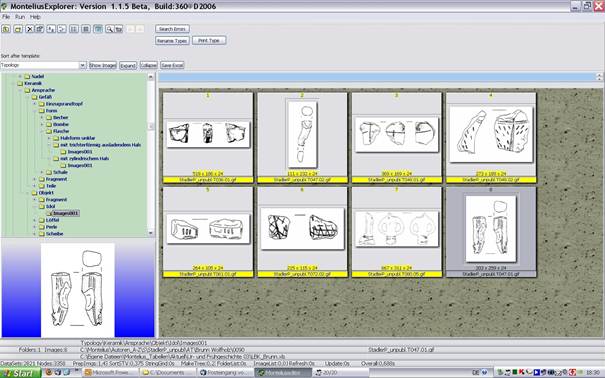The width and height of the screenshot is (605, 378).
Task: Expand the Becher tree node
Action: (42, 118)
